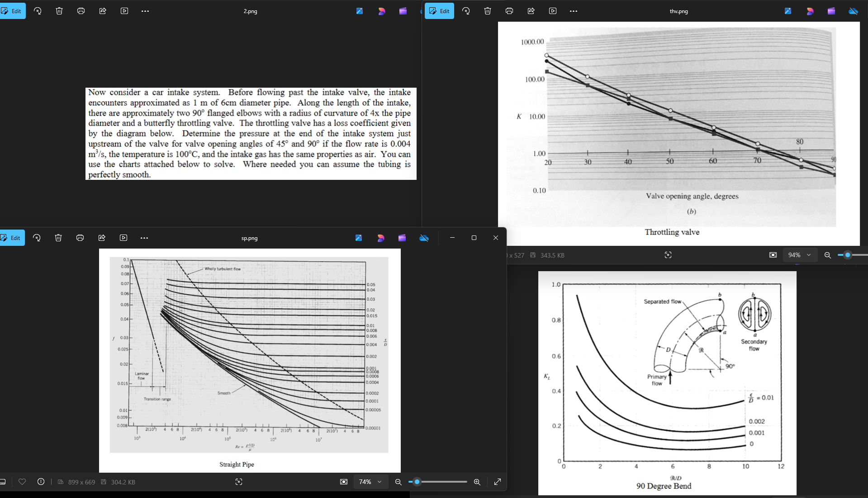Open the See more menu in thv.png window
Viewport: 868px width, 498px height.
point(574,11)
